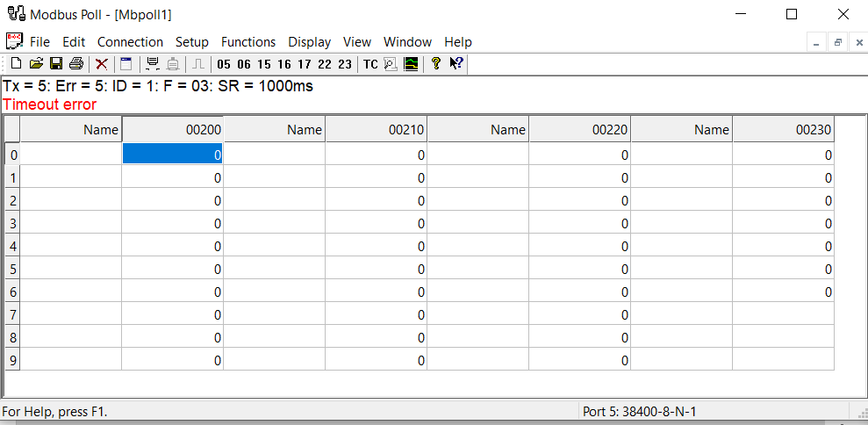868x425 pixels.
Task: Select function 16 write registers button
Action: (283, 64)
